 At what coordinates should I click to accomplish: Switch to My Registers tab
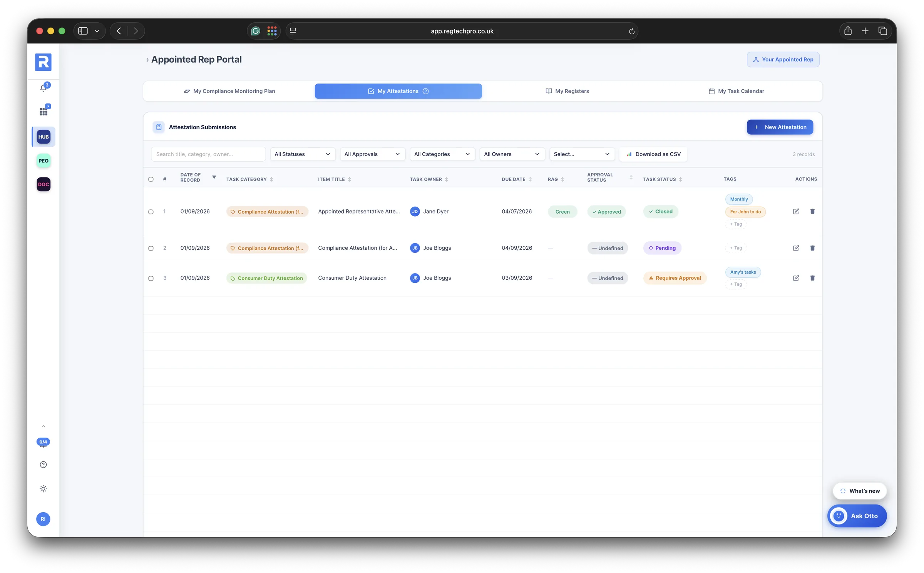(x=567, y=91)
